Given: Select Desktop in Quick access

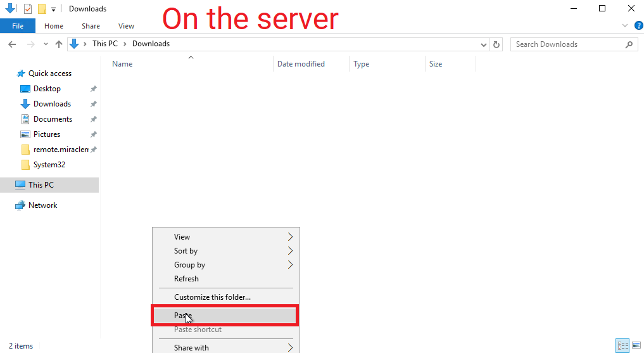Looking at the screenshot, I should [47, 89].
